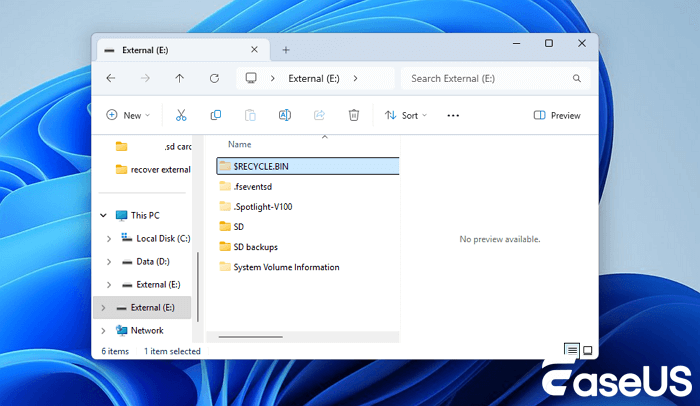Select the SD backups folder
Image resolution: width=700 pixels, height=406 pixels.
pyautogui.click(x=255, y=247)
